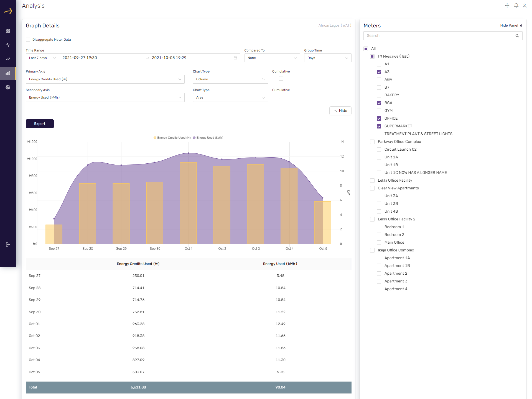Uncheck the A3 meter checkbox
The height and width of the screenshot is (399, 532).
[379, 72]
